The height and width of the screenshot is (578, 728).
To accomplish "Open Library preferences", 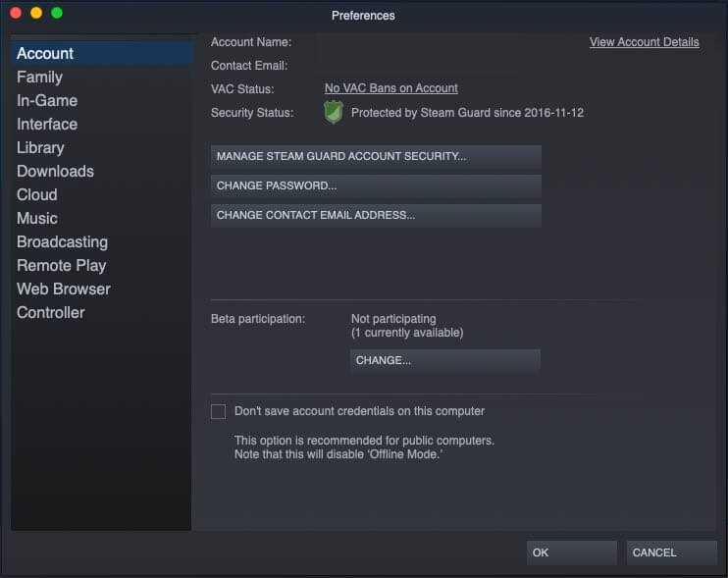I will 101,147.
